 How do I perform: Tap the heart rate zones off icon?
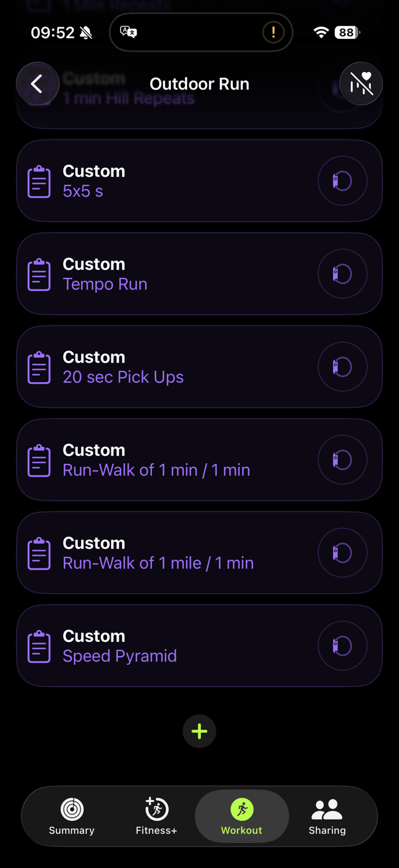(361, 84)
